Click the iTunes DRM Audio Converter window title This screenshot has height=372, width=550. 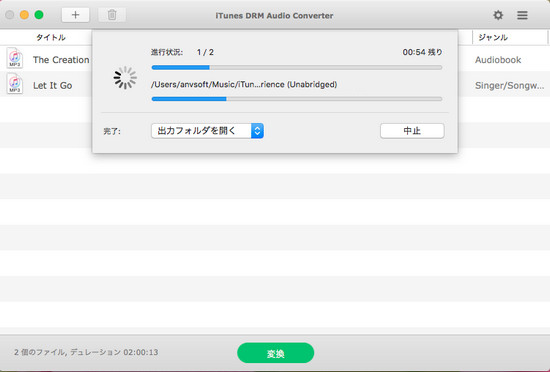(x=274, y=16)
